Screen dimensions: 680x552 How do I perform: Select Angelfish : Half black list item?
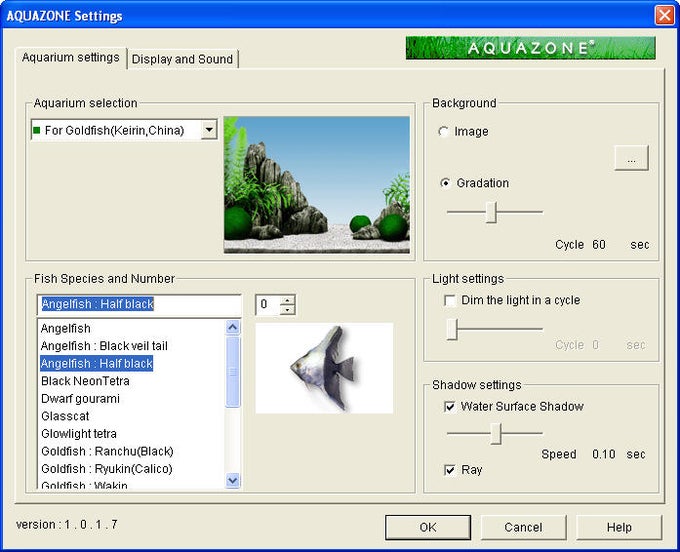click(96, 363)
